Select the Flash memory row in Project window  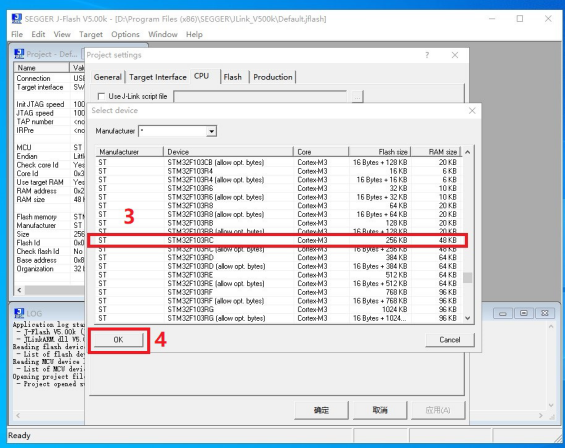[x=49, y=217]
